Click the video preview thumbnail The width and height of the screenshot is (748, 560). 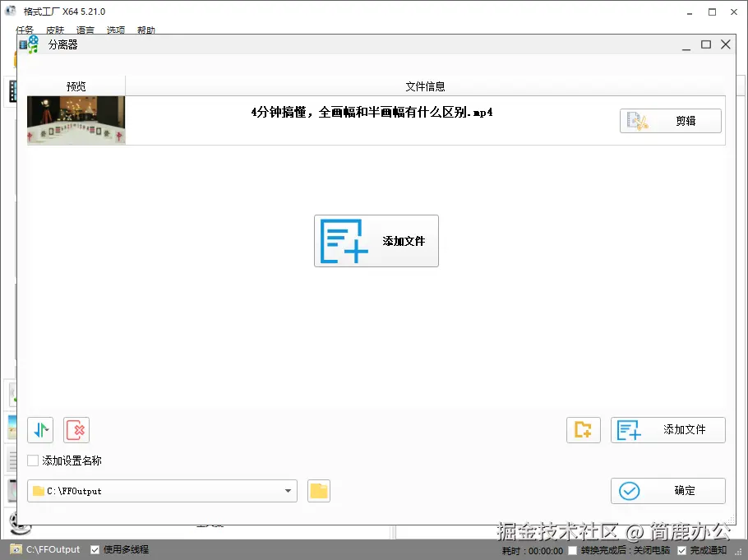coord(76,120)
